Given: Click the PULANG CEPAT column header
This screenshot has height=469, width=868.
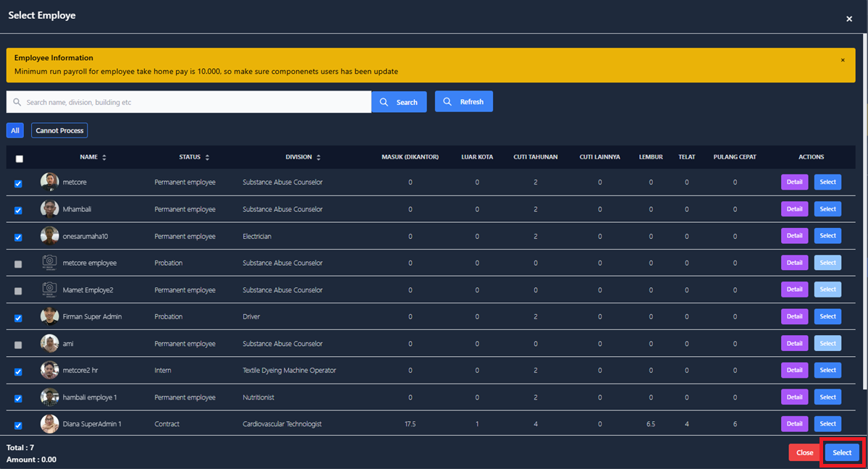Looking at the screenshot, I should click(x=735, y=157).
